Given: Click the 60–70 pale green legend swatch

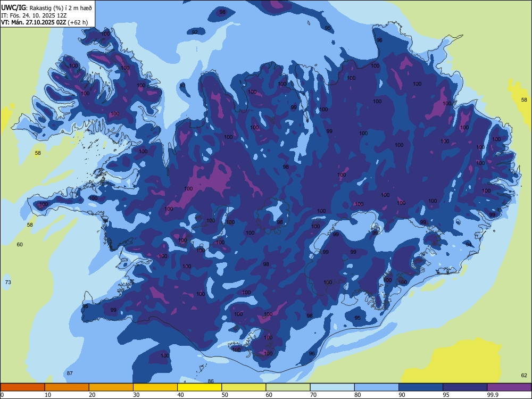Looking at the screenshot, I should 288,387.
